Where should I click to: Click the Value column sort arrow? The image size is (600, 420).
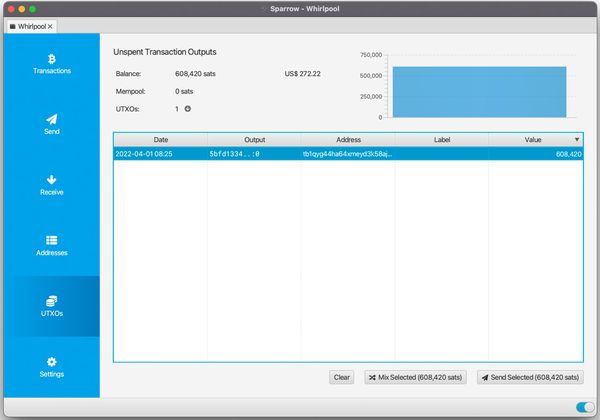[x=576, y=139]
